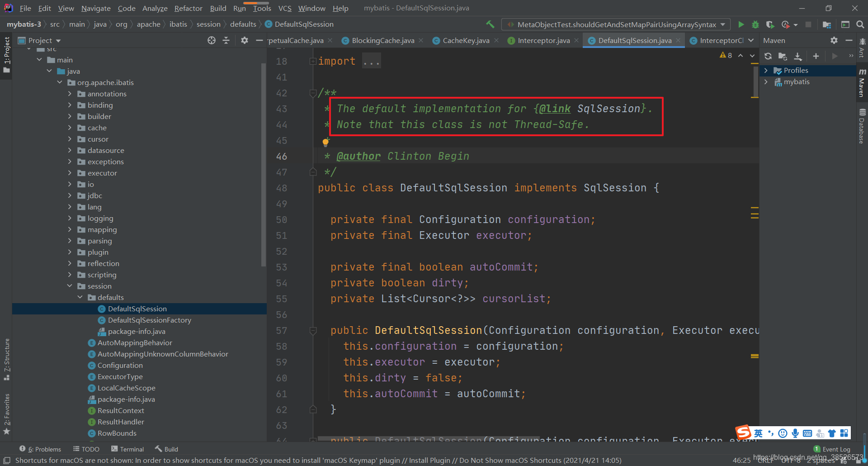Show hidden editor tabs dropdown arrow

(x=751, y=40)
